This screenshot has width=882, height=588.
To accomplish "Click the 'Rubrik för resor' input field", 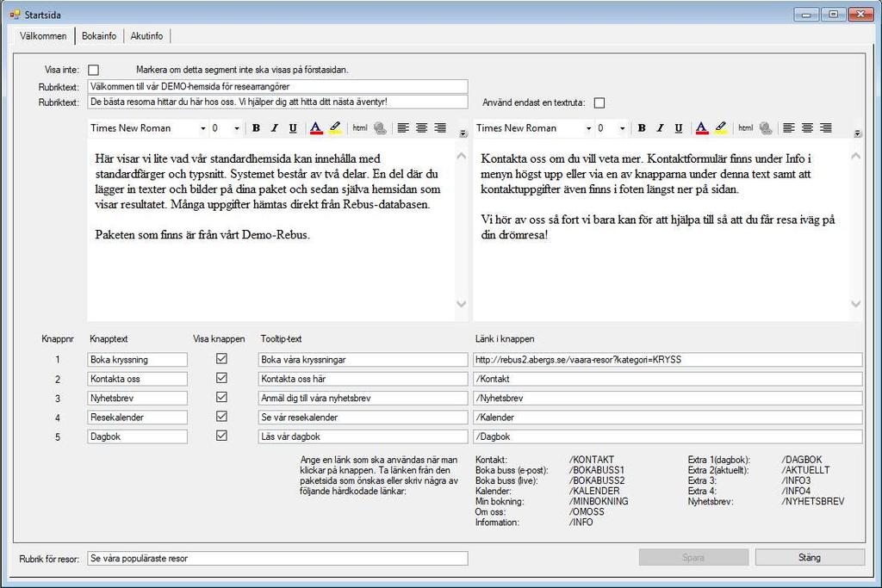I will pyautogui.click(x=278, y=558).
